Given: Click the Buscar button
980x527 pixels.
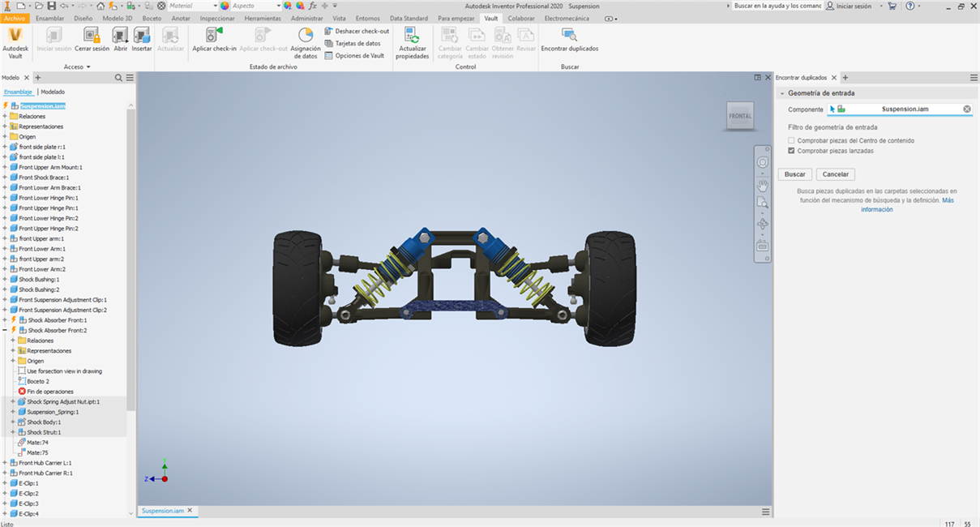Looking at the screenshot, I should click(795, 174).
